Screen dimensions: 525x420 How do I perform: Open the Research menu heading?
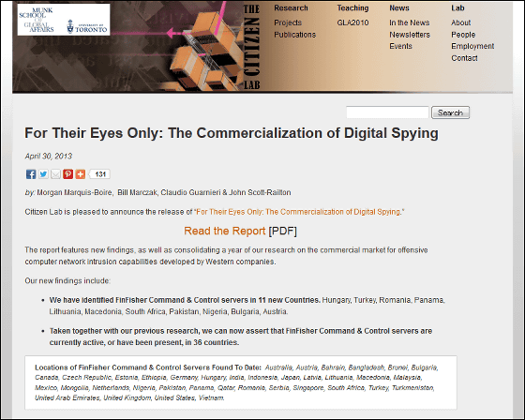pos(291,8)
